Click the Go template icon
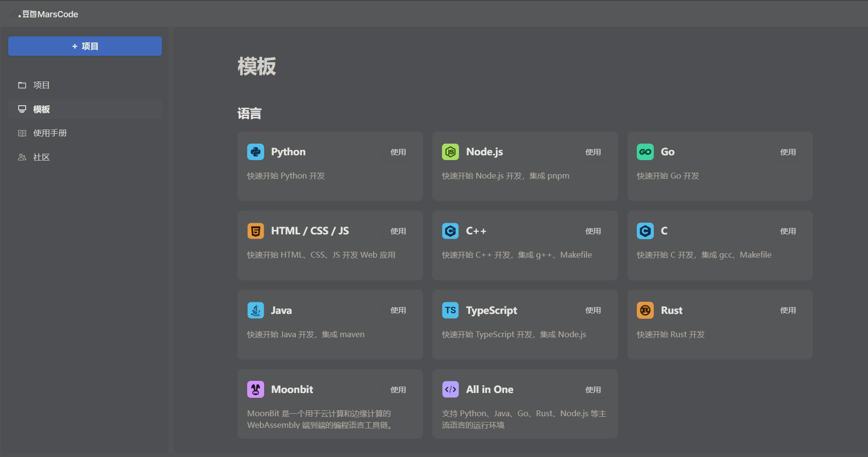Image resolution: width=868 pixels, height=457 pixels. click(x=645, y=152)
